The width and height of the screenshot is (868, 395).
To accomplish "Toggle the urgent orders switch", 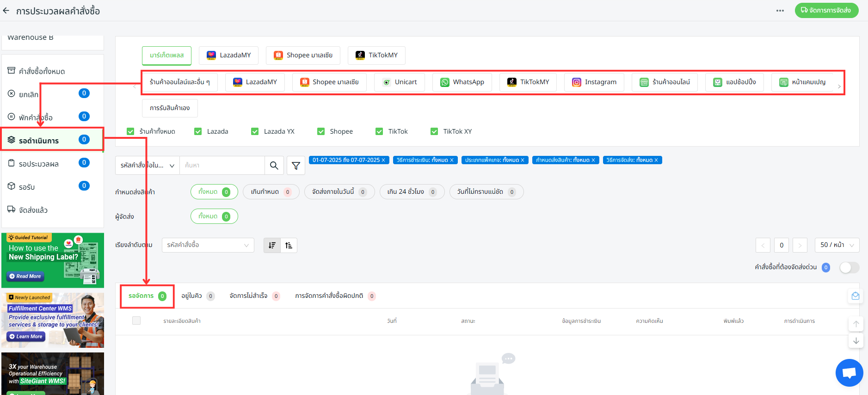I will click(x=849, y=267).
